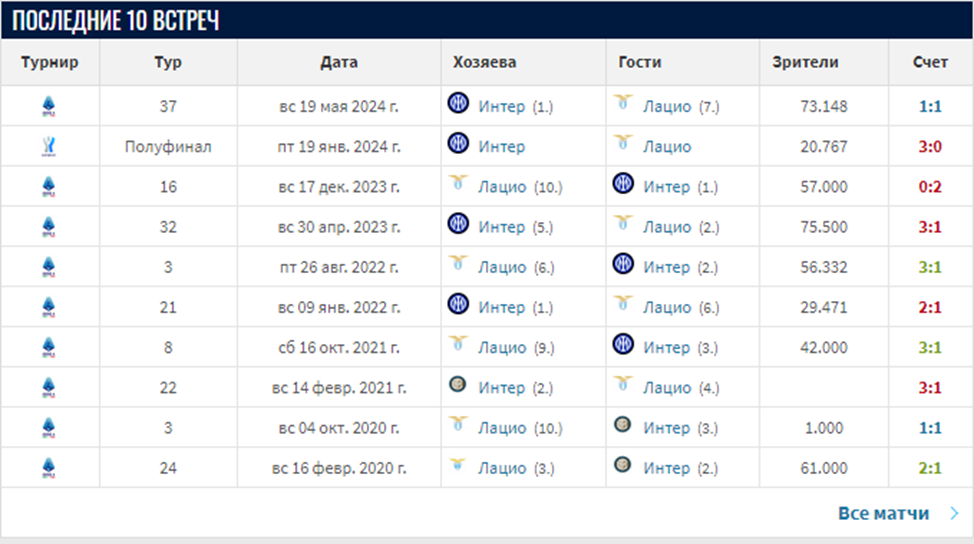Image resolution: width=974 pixels, height=544 pixels.
Task: Click Inter crest in 19 мая 2024 row
Action: (458, 104)
